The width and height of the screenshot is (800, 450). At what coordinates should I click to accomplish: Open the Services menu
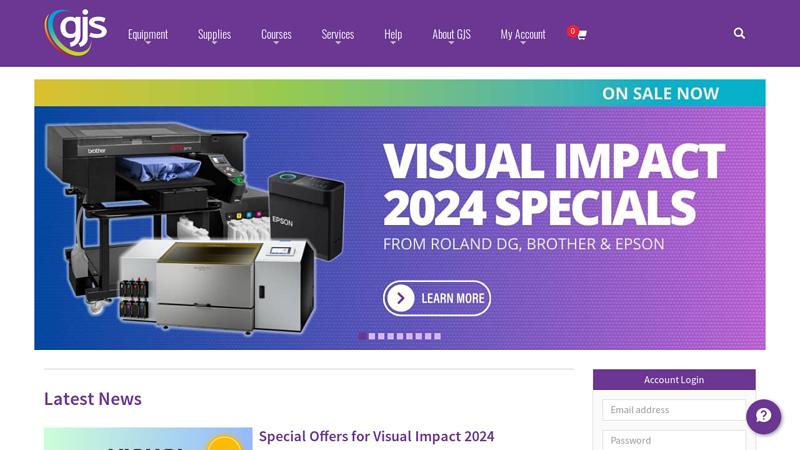338,35
